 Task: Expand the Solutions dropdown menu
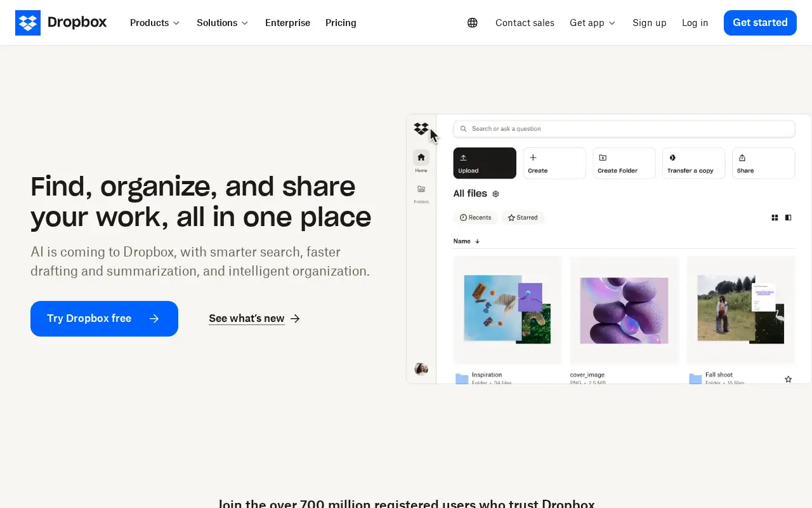(222, 23)
